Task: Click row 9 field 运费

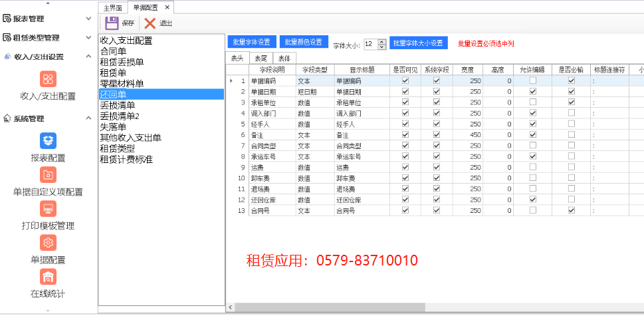Action: 272,167
